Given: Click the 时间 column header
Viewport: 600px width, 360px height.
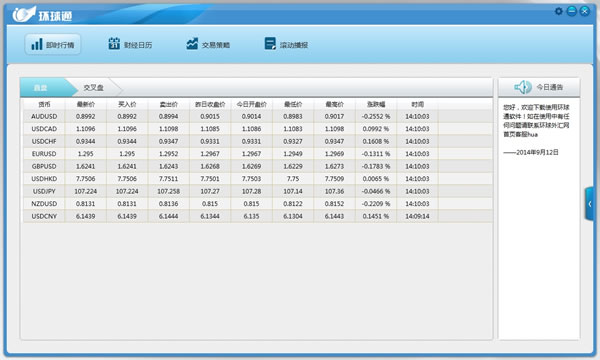Looking at the screenshot, I should click(417, 104).
